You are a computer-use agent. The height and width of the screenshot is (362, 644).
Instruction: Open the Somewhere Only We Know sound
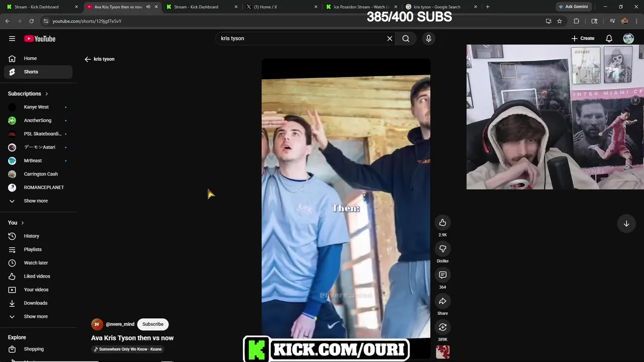128,349
